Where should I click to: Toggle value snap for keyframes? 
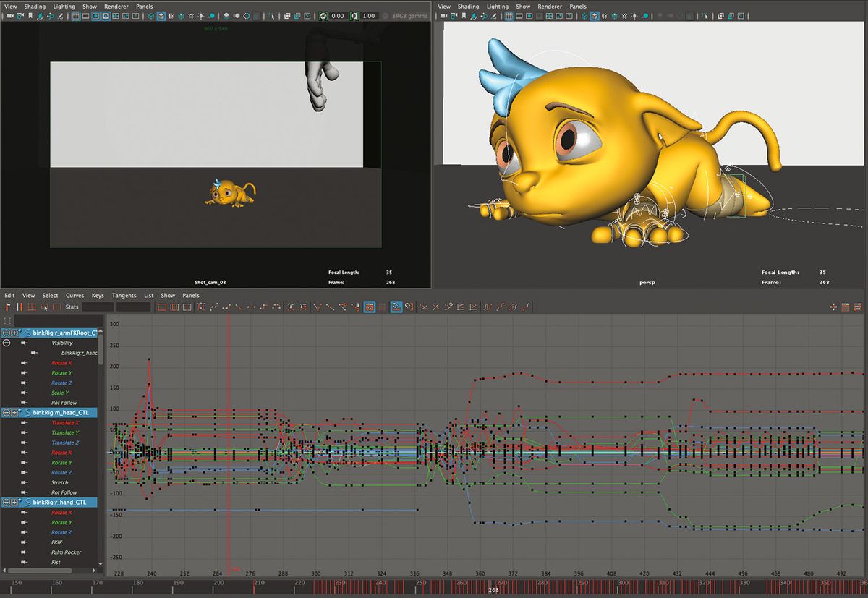(x=408, y=307)
